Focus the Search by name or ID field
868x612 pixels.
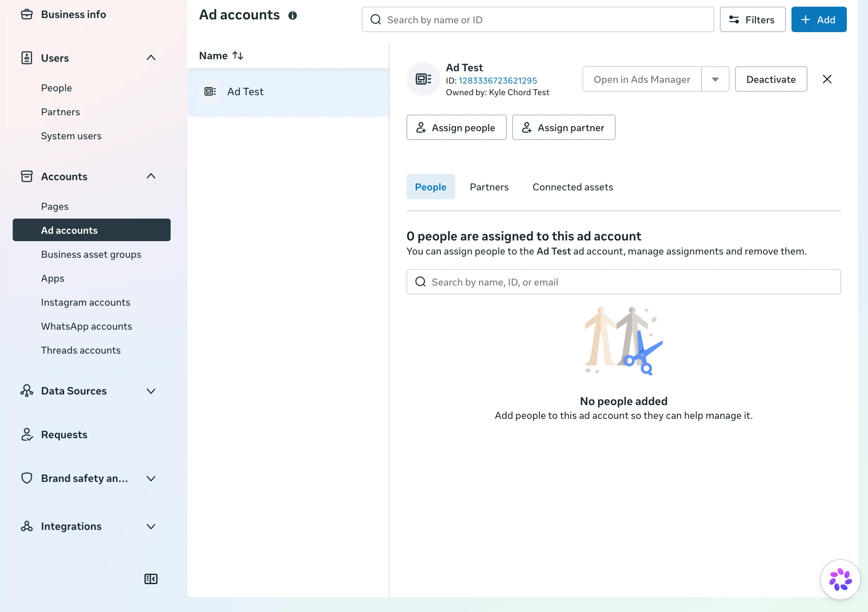pyautogui.click(x=538, y=20)
